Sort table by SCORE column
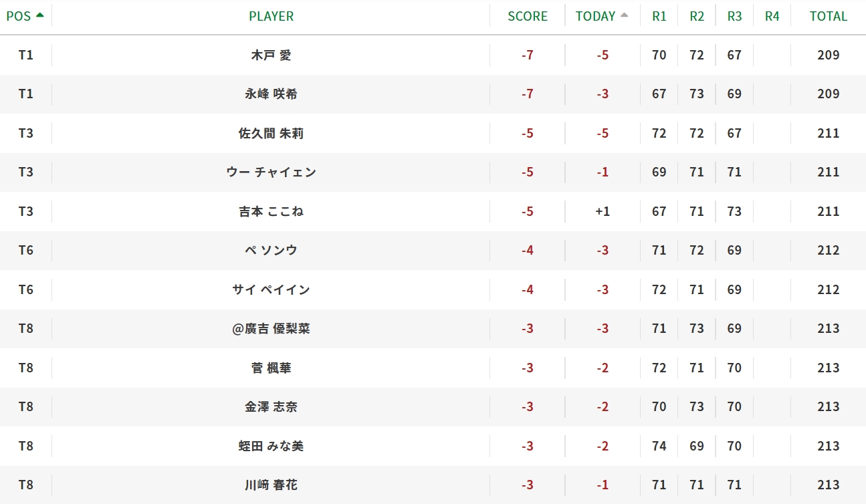The image size is (866, 504). tap(528, 16)
